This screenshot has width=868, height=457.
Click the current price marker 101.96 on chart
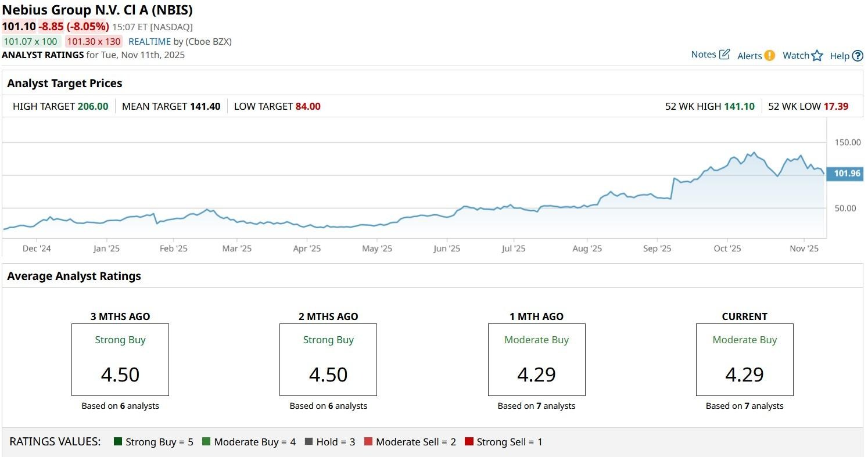point(845,173)
